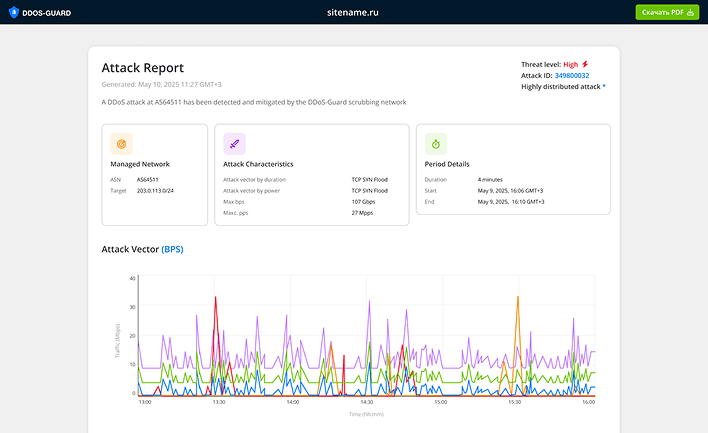Click the orange Managed Network radar icon

[121, 144]
